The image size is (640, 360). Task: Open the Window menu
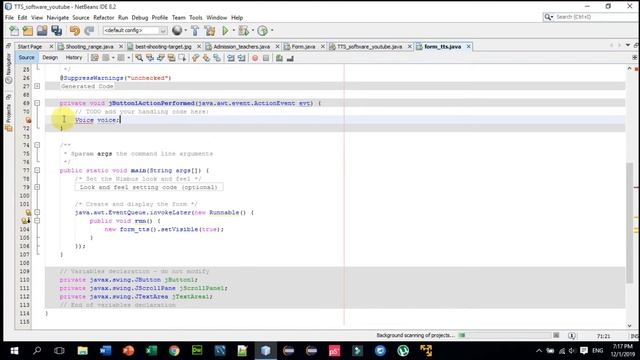click(x=216, y=18)
